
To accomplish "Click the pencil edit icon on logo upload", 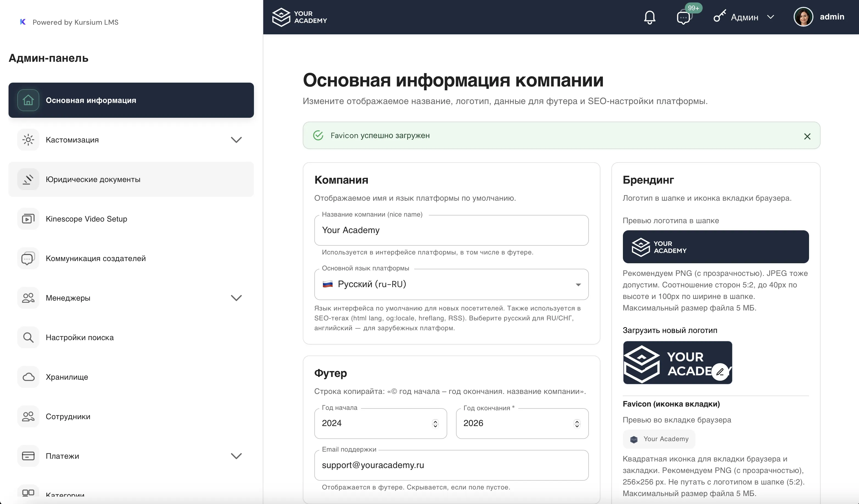I will [720, 372].
